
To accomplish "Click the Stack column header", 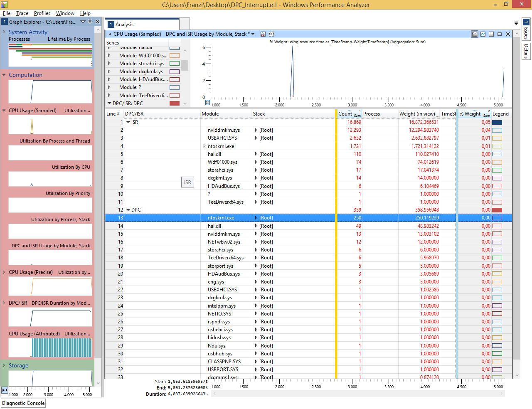I will pos(293,114).
